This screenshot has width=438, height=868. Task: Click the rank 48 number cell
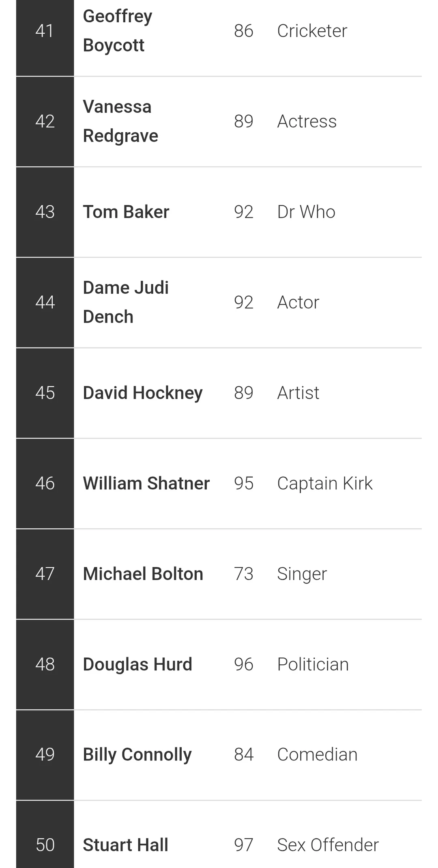(x=45, y=664)
